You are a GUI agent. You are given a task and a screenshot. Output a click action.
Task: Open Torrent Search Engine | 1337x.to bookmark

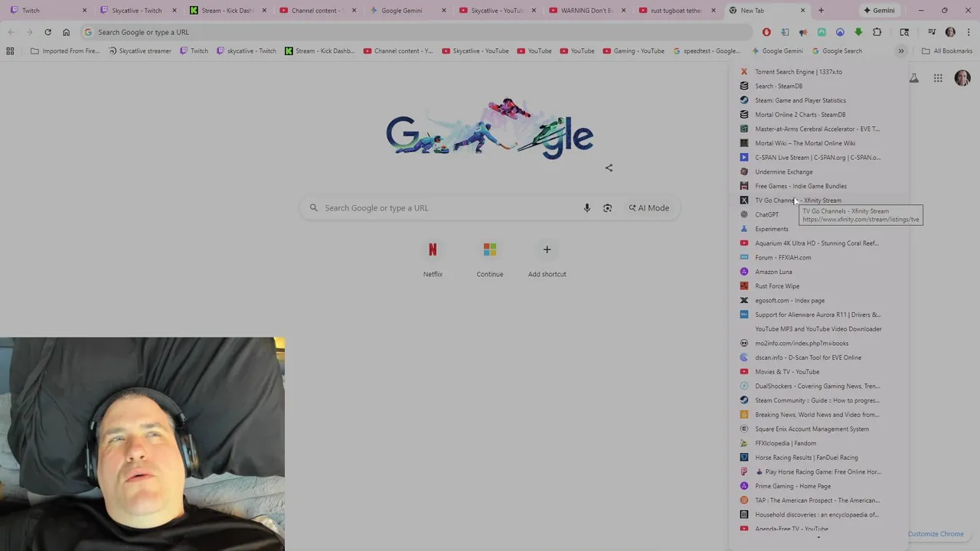(x=818, y=72)
